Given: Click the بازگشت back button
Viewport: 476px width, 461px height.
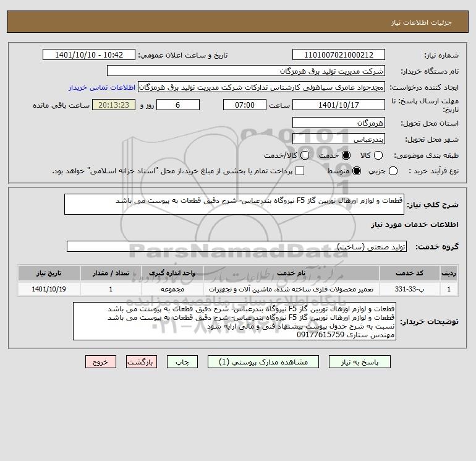Looking at the screenshot, I should (x=142, y=362).
